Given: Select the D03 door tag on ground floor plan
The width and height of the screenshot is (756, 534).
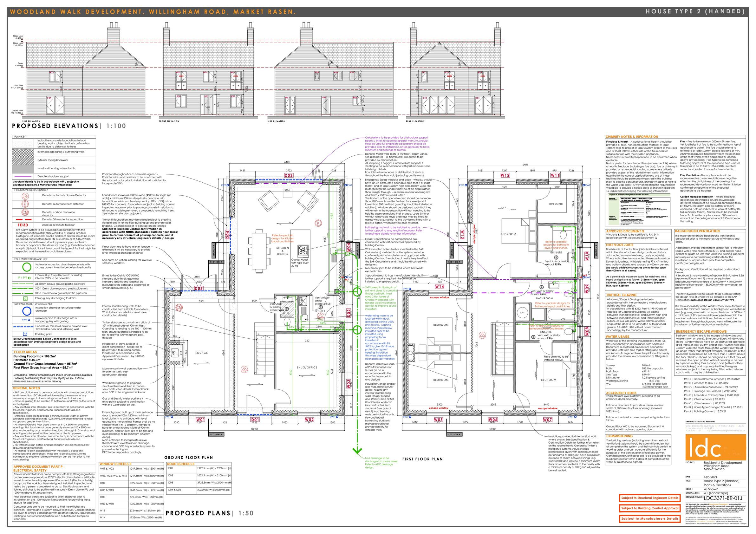Looking at the screenshot, I should (289, 175).
